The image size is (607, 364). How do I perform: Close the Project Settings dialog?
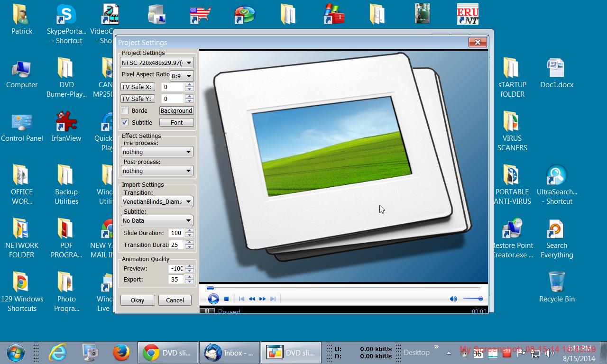[478, 42]
